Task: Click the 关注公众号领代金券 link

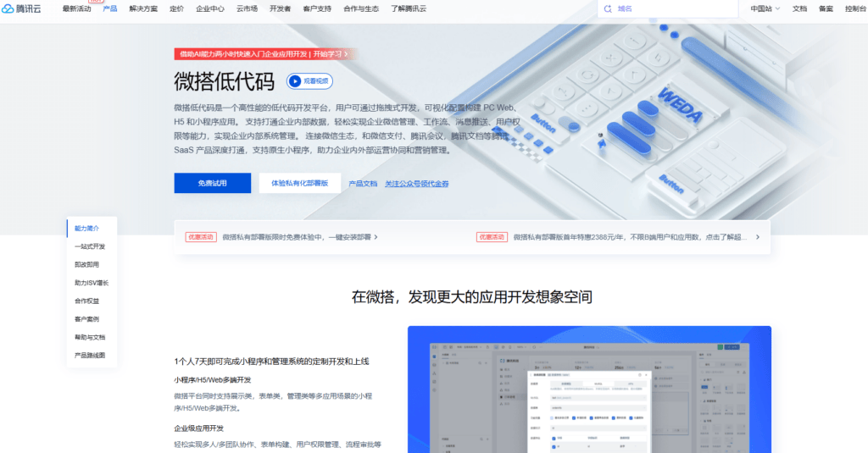Action: tap(416, 184)
